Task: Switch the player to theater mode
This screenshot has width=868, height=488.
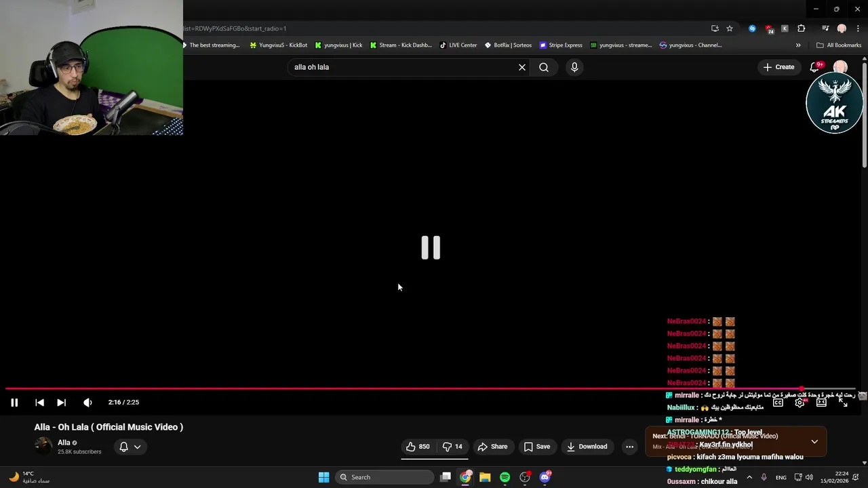Action: pyautogui.click(x=821, y=403)
